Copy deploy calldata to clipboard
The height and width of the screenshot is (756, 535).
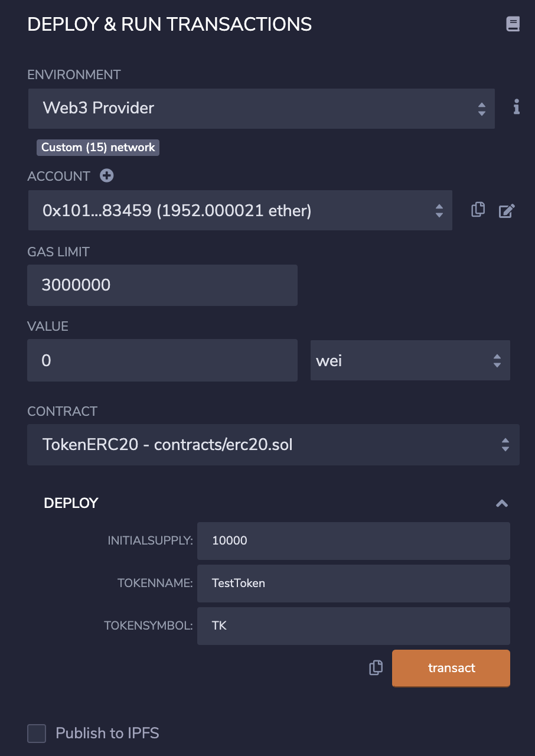(376, 668)
